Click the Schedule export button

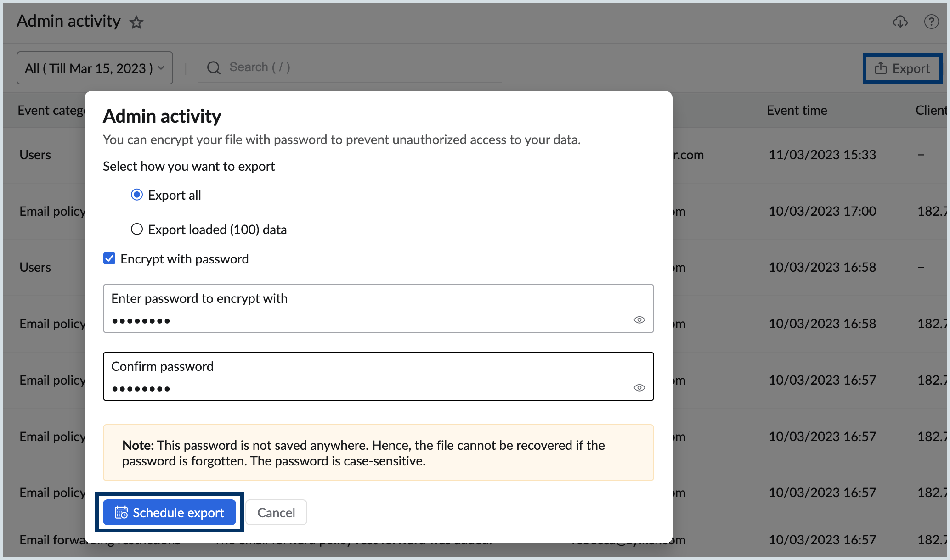click(x=169, y=512)
